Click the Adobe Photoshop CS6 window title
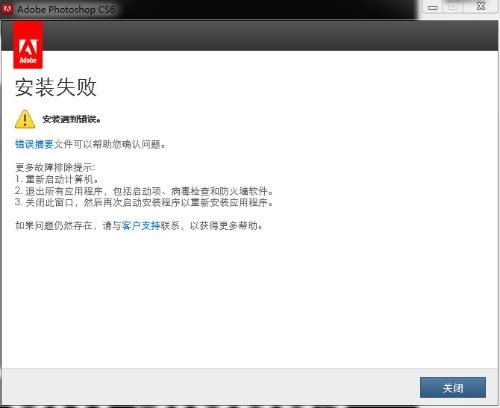 66,9
